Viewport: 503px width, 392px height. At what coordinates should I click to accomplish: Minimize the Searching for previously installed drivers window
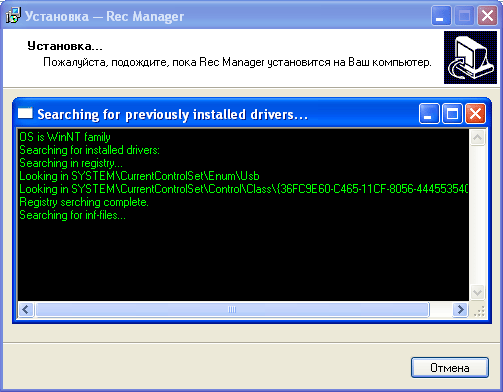click(x=429, y=113)
